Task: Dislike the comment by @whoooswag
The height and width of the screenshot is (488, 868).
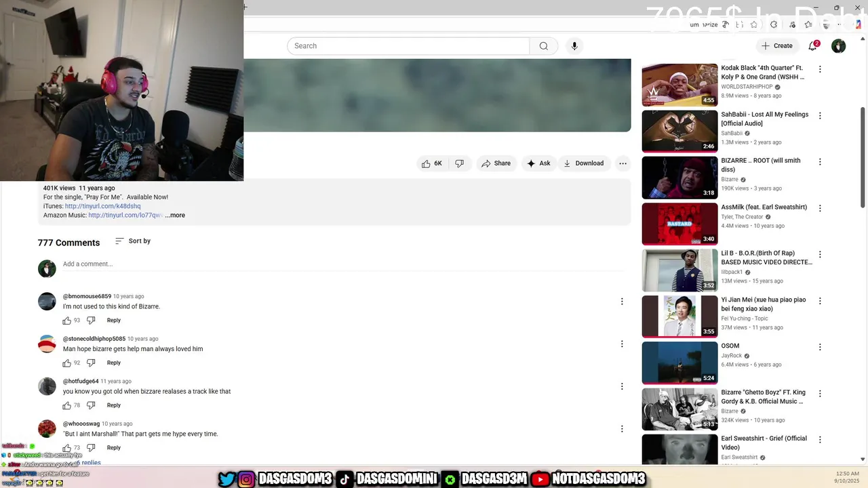Action: click(91, 448)
